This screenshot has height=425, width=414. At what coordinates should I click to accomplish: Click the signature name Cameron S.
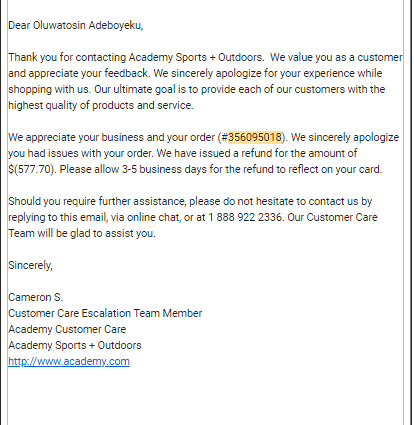click(35, 297)
